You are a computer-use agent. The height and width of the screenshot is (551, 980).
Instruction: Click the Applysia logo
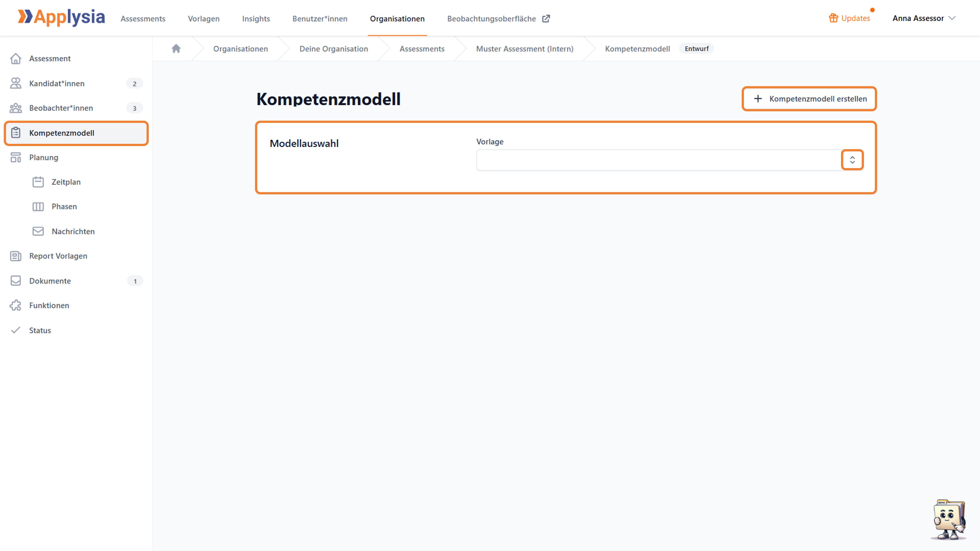[61, 18]
